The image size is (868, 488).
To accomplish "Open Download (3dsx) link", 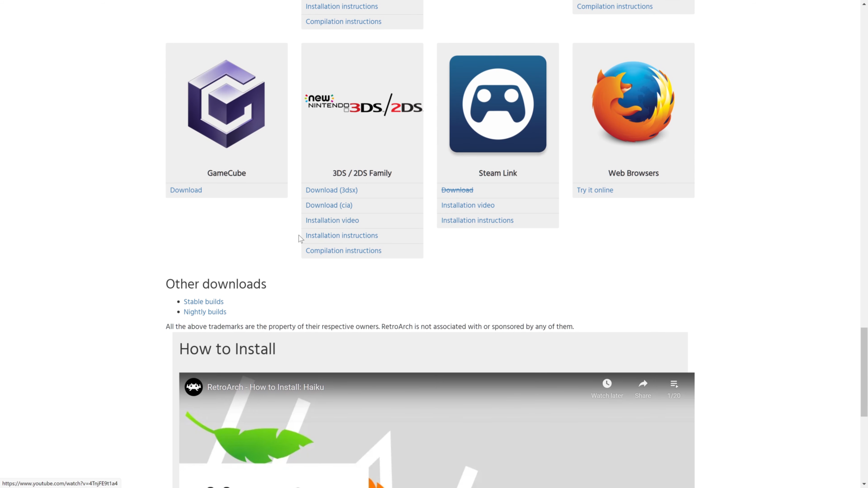I will point(331,190).
